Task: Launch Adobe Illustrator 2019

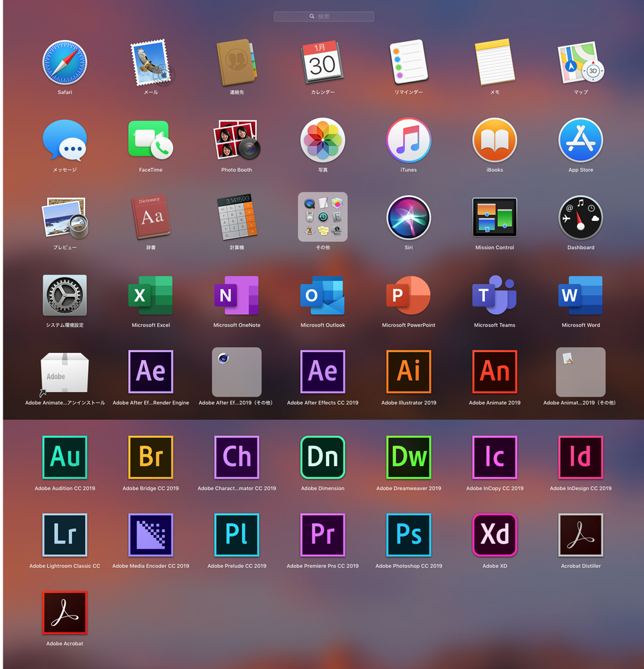Action: click(x=408, y=372)
